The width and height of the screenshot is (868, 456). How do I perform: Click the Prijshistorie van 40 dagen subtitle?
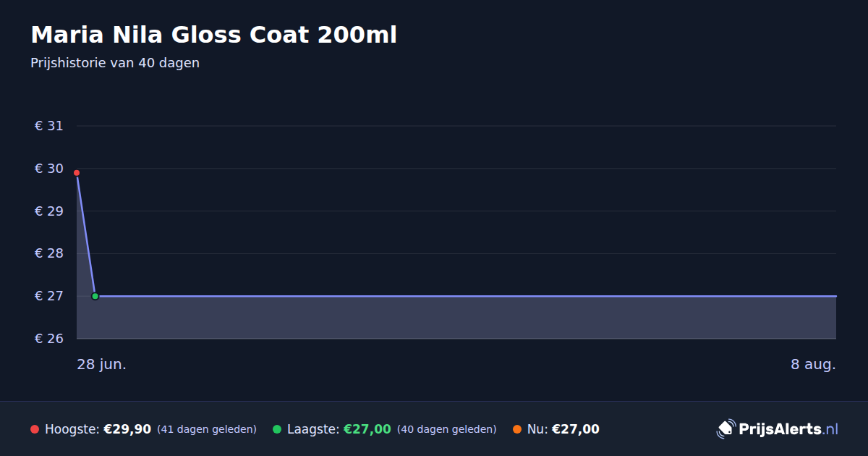tap(115, 63)
